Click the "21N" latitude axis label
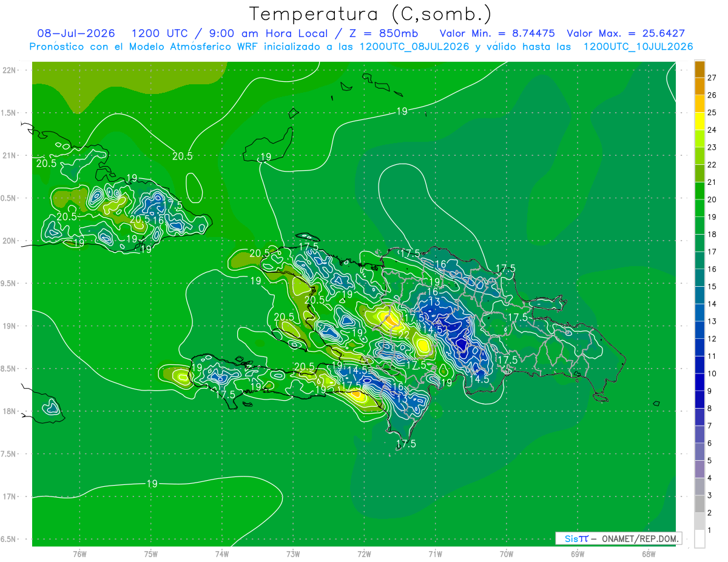 (10, 155)
